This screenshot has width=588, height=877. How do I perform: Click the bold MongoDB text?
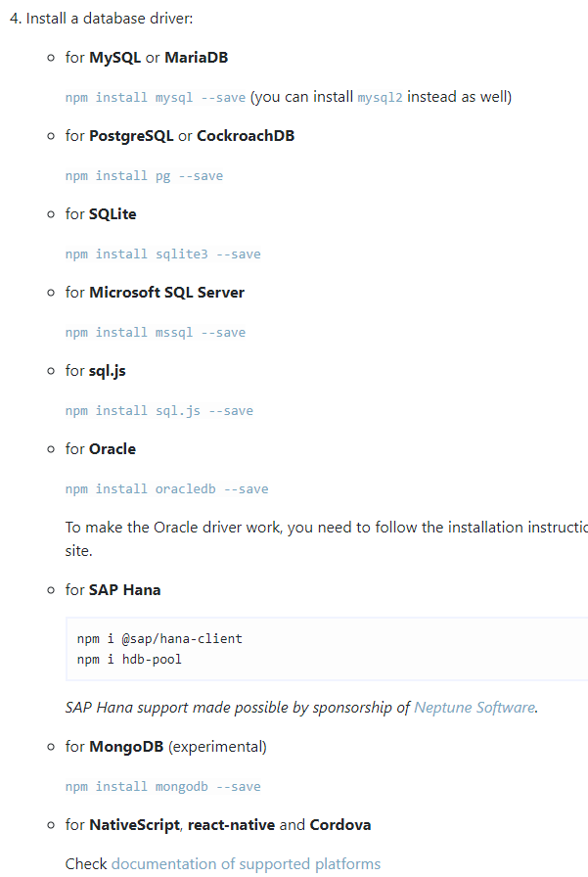[126, 746]
